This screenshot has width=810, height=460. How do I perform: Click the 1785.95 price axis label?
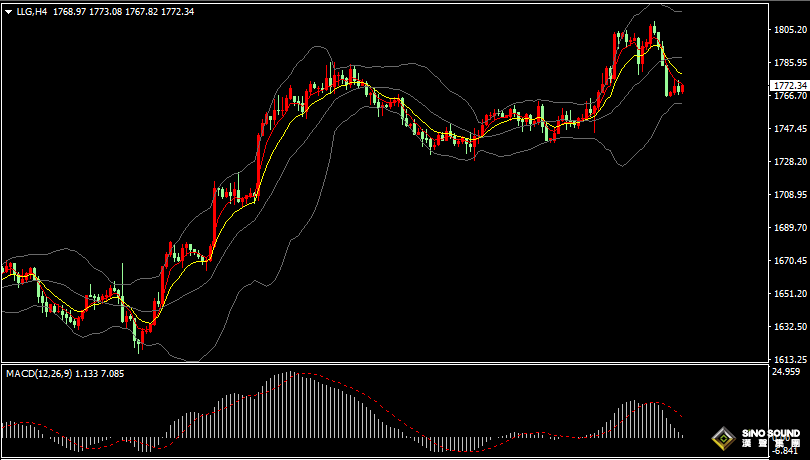790,63
